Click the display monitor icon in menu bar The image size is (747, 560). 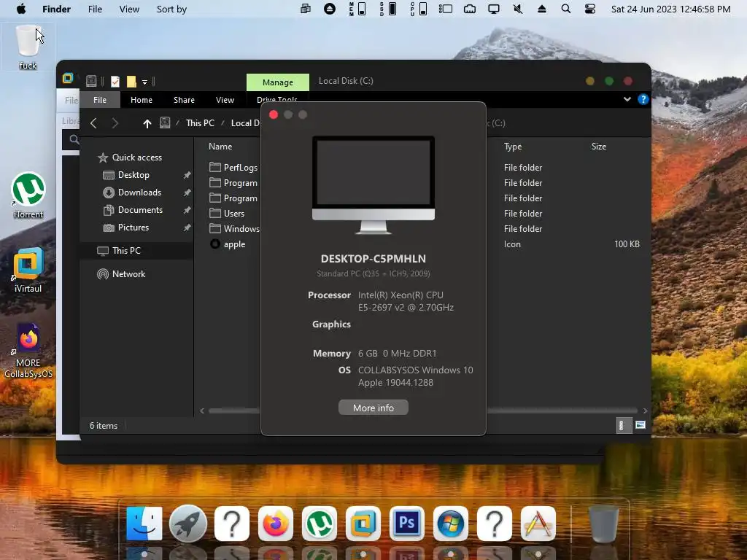click(494, 9)
